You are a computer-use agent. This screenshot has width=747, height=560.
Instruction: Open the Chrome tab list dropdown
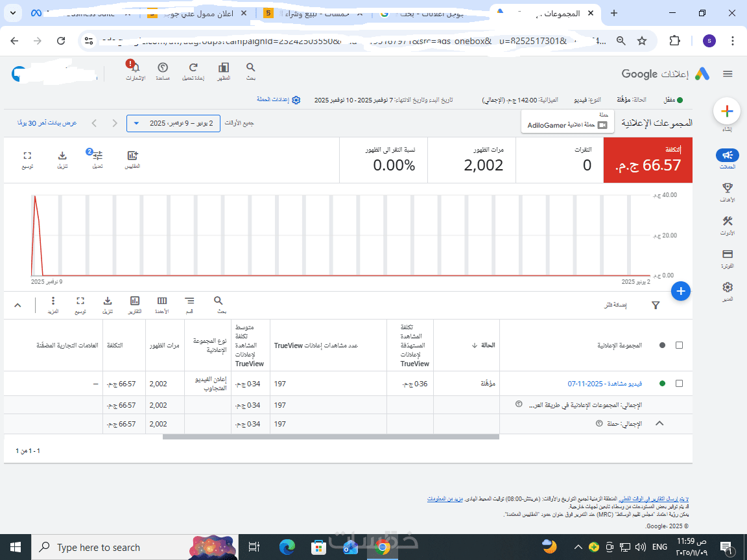[x=13, y=13]
